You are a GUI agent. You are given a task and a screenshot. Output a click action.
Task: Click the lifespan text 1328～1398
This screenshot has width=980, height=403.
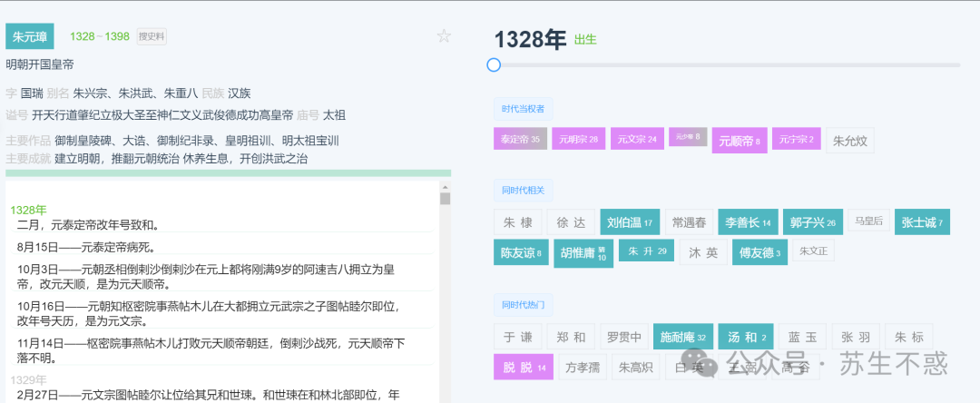[100, 36]
